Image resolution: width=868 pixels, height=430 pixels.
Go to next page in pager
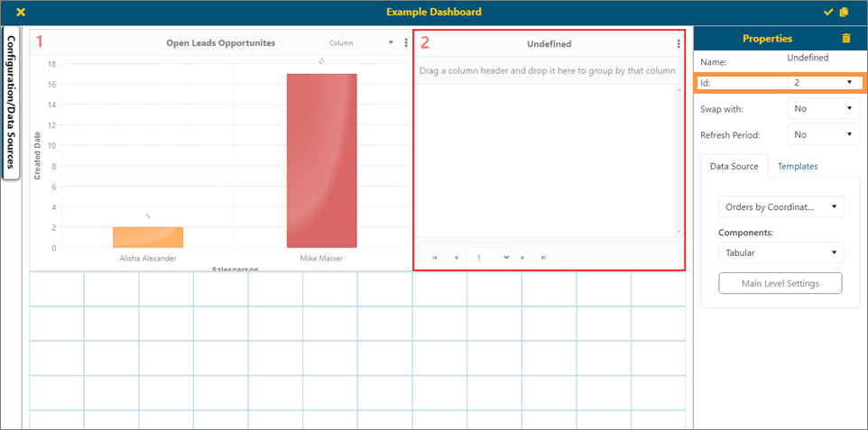point(522,258)
